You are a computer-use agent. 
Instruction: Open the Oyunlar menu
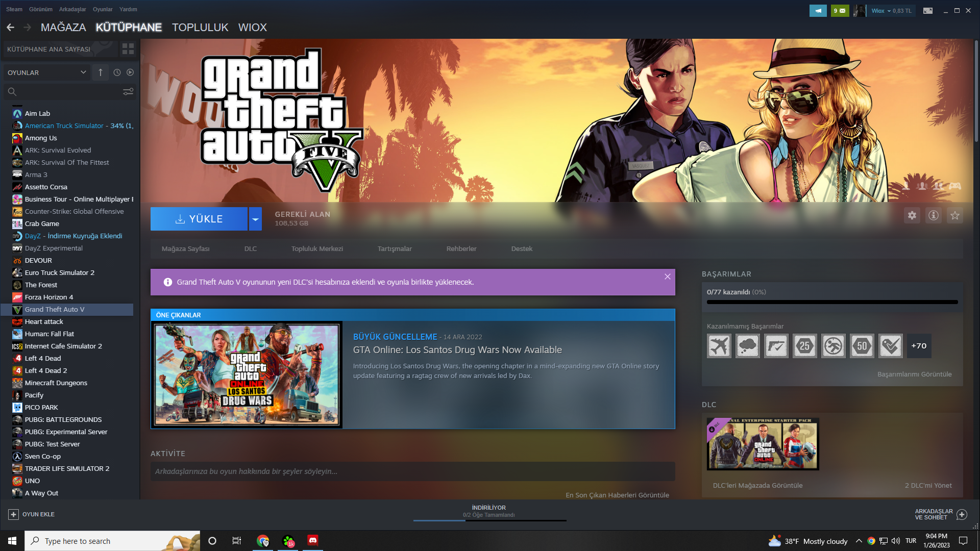103,9
